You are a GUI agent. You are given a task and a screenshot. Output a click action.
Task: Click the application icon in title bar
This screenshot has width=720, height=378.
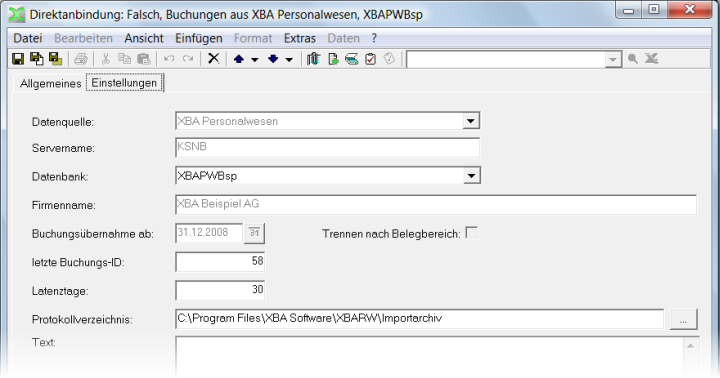[x=17, y=14]
